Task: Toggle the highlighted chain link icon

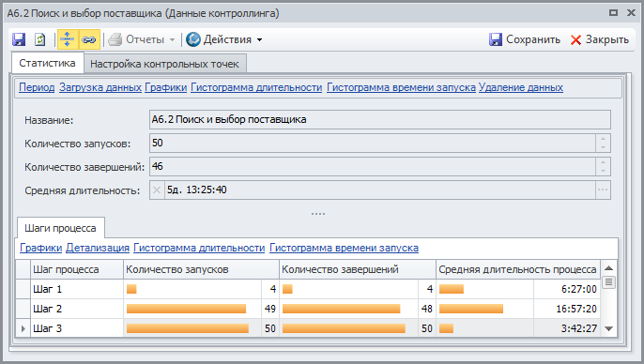Action: [89, 39]
